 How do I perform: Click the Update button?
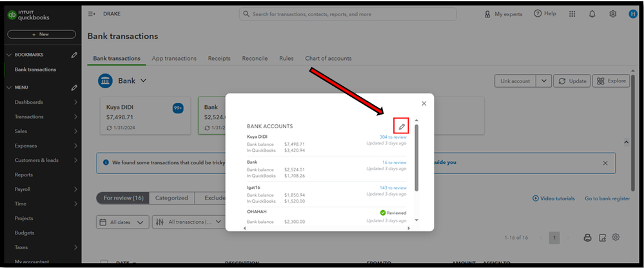[x=572, y=81]
